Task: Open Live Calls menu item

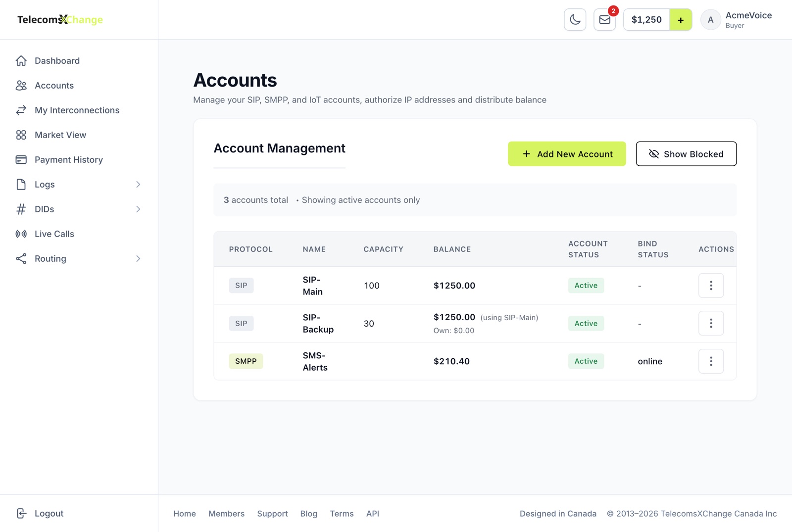Action: (x=54, y=234)
